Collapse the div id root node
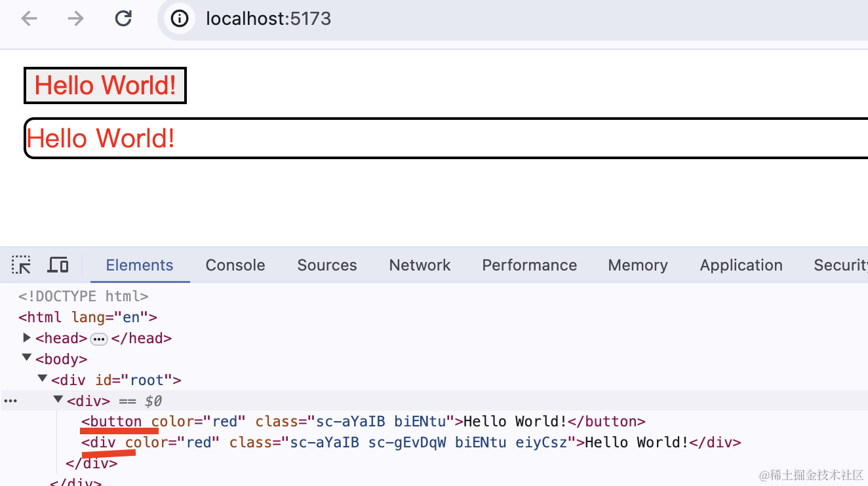Image resolution: width=868 pixels, height=486 pixels. coord(43,379)
